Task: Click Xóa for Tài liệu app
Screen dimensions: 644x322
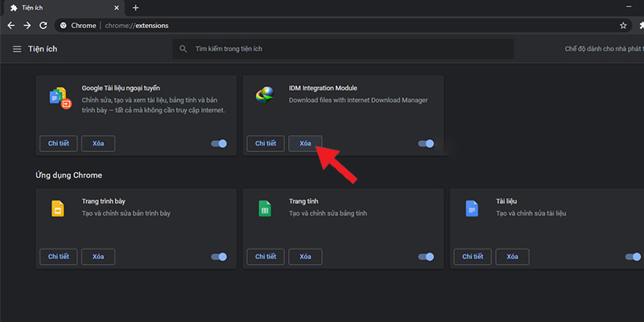Action: (512, 257)
